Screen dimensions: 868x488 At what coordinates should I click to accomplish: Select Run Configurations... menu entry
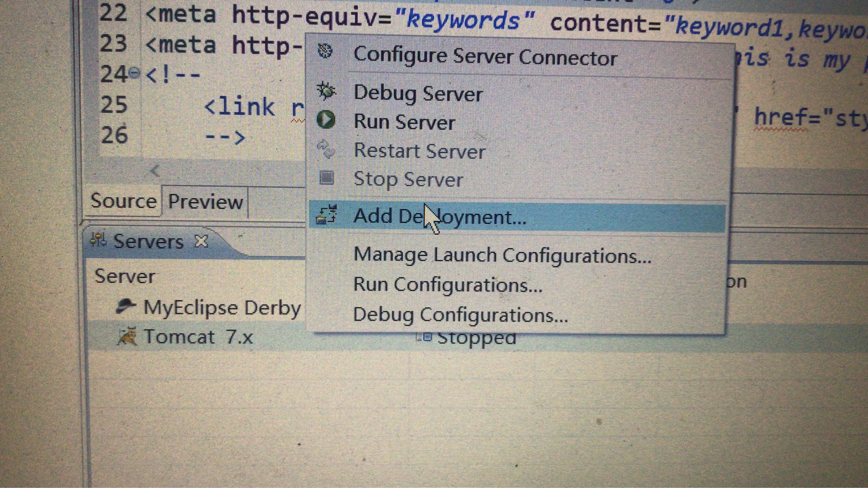(x=447, y=285)
